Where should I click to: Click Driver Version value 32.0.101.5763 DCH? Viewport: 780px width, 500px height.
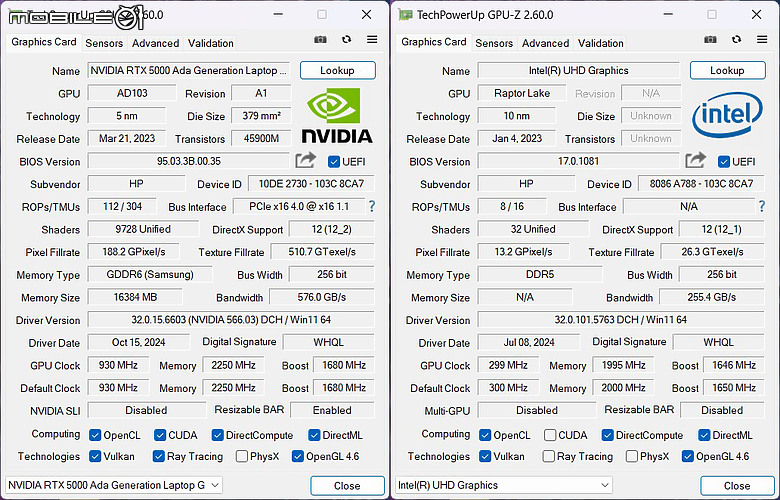[x=621, y=319]
